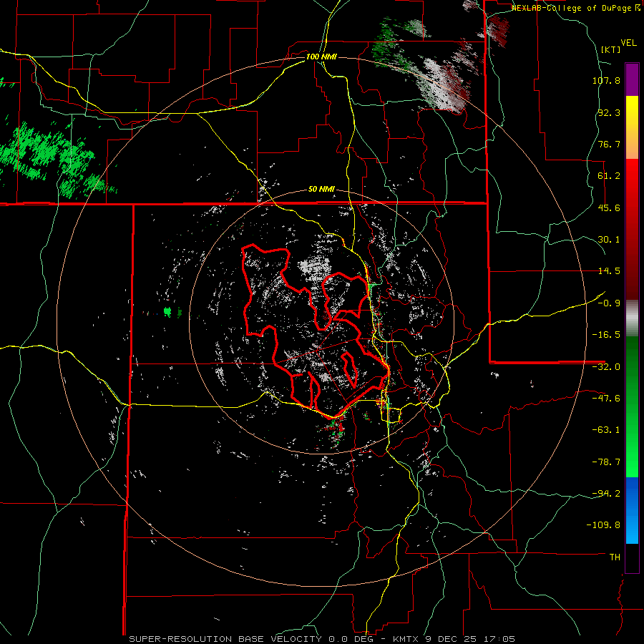644x644 pixels.
Task: Select the -32.0 scale value
Action: [606, 367]
